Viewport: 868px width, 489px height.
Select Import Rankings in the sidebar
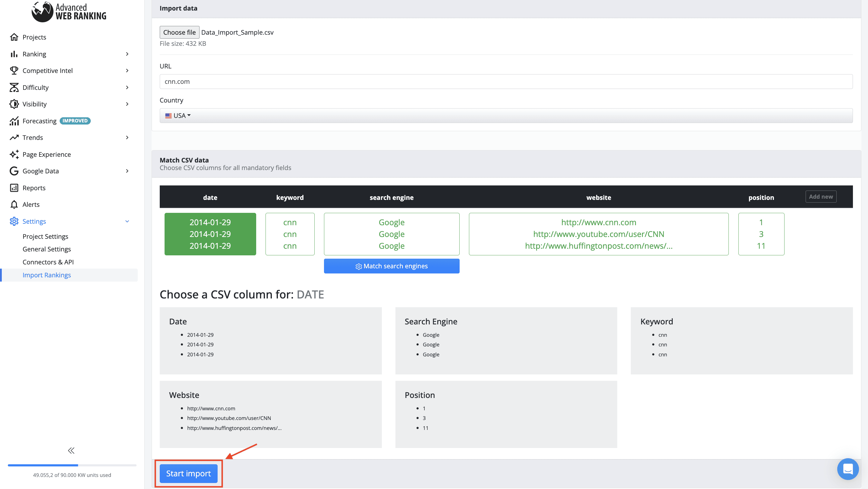pyautogui.click(x=69, y=275)
